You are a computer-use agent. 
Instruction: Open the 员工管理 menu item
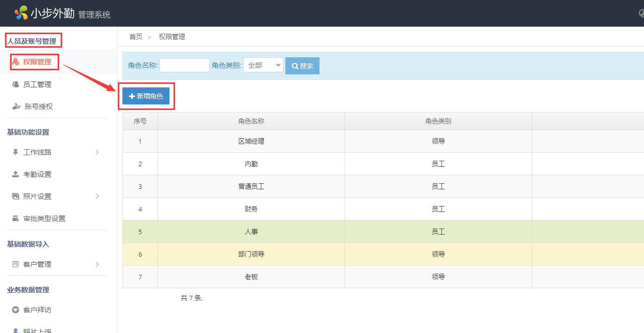(x=37, y=84)
